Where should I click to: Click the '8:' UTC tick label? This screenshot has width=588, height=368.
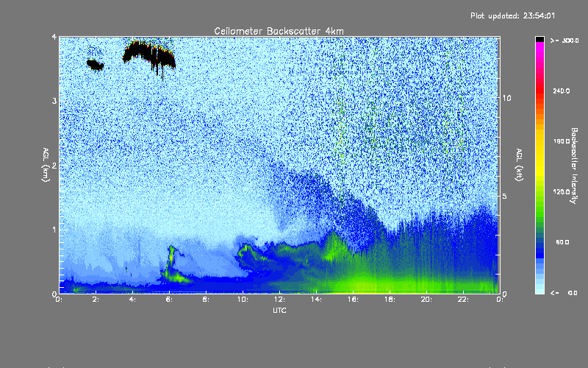point(207,300)
